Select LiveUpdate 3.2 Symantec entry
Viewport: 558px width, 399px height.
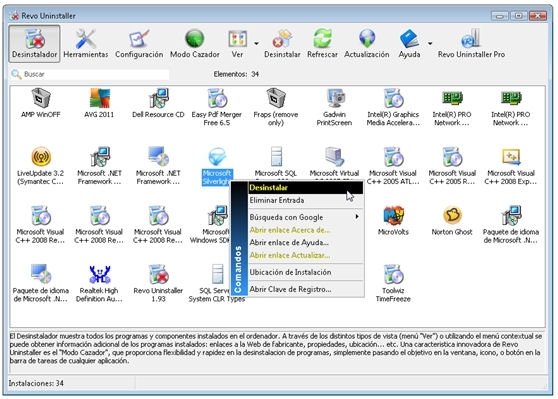click(41, 166)
